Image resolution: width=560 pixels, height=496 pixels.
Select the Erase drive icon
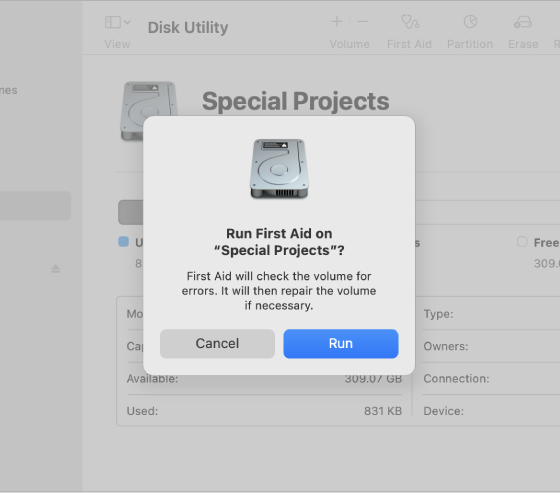523,22
